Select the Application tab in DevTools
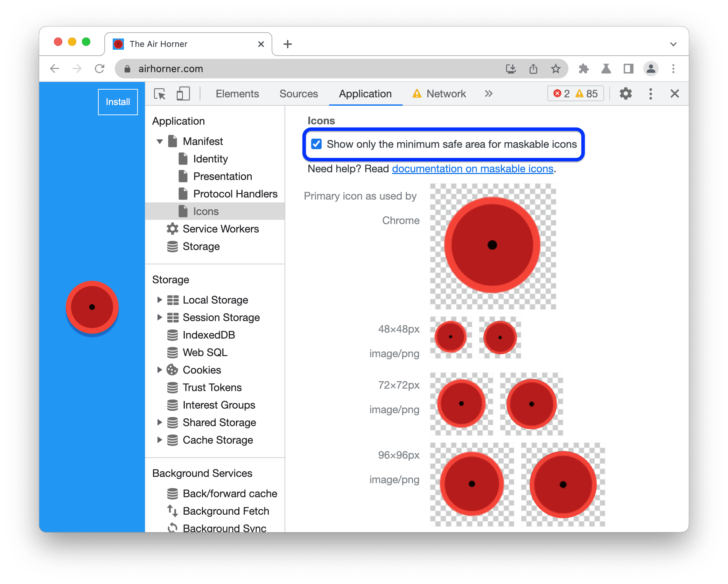This screenshot has width=728, height=584. point(363,93)
